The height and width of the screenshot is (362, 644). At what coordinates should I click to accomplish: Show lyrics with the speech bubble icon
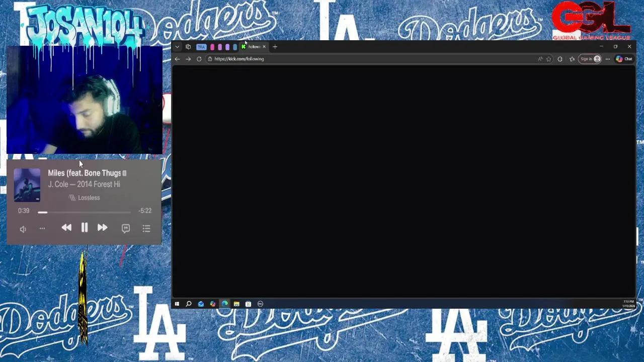pos(126,228)
